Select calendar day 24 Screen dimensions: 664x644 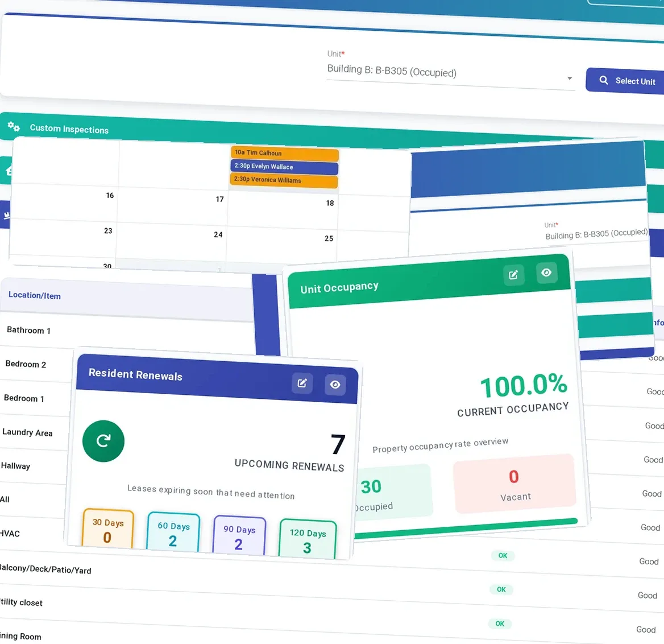(218, 235)
